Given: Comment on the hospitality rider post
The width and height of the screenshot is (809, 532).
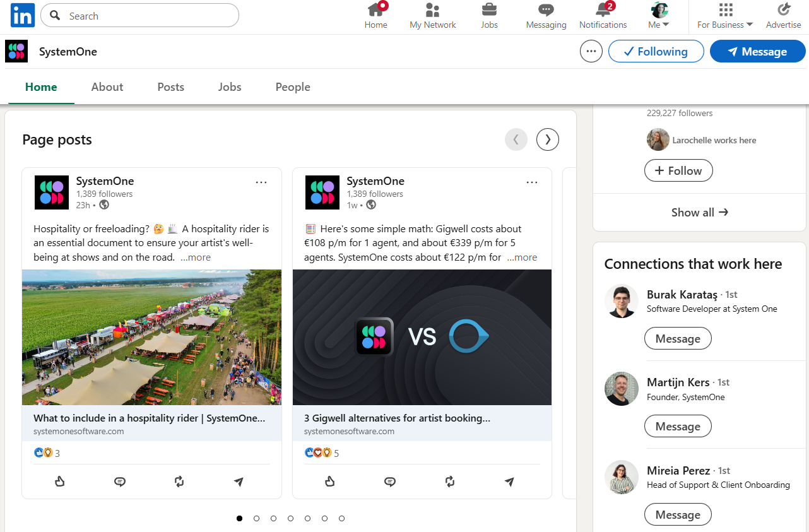Looking at the screenshot, I should point(120,482).
